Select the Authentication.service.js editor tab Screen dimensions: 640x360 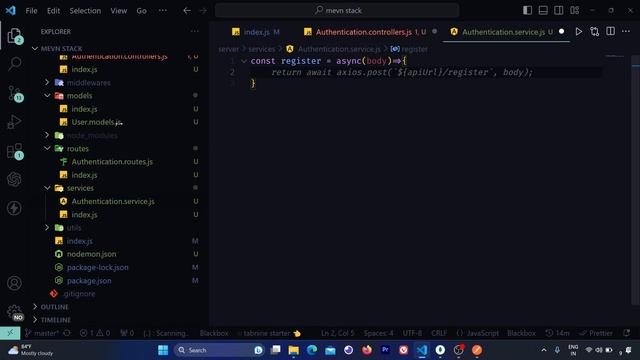click(507, 32)
